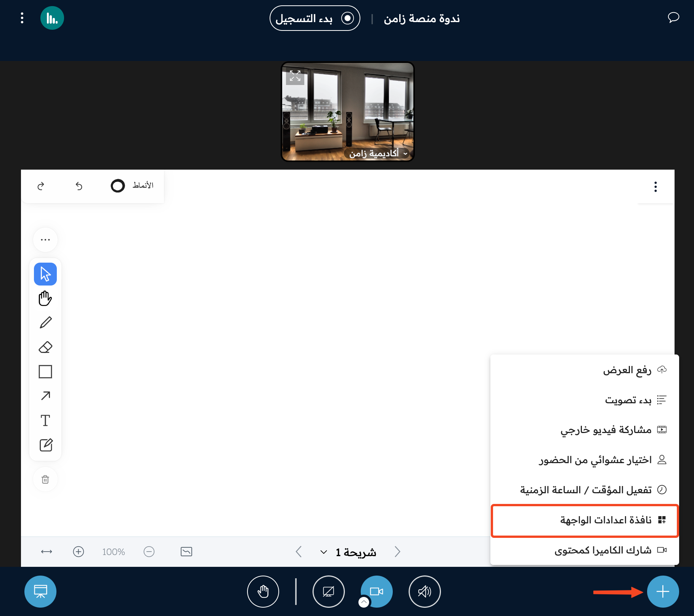The height and width of the screenshot is (616, 694).
Task: Click the teal bar-chart logo icon
Action: click(x=52, y=18)
